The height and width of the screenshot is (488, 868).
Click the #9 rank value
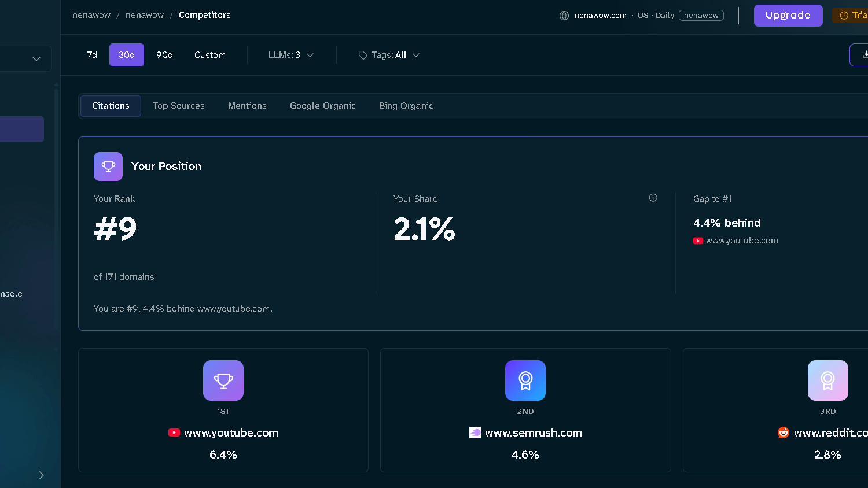click(115, 229)
